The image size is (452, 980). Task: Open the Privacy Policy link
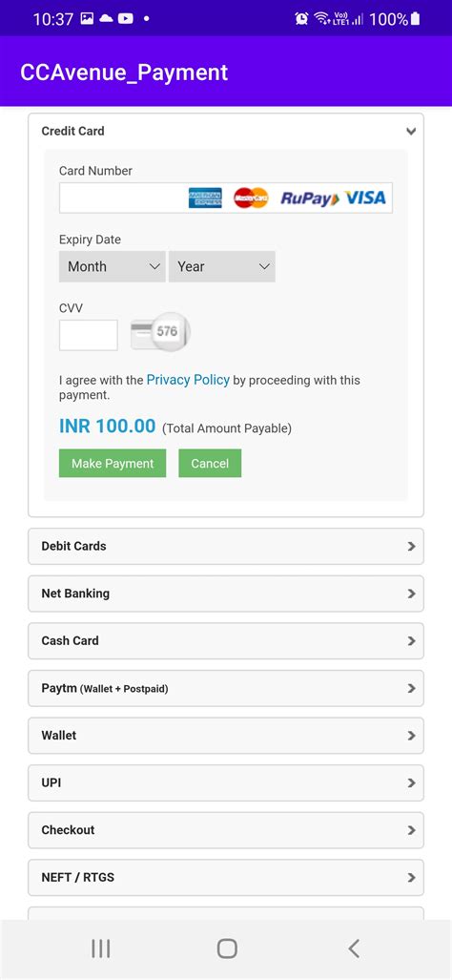(x=188, y=380)
